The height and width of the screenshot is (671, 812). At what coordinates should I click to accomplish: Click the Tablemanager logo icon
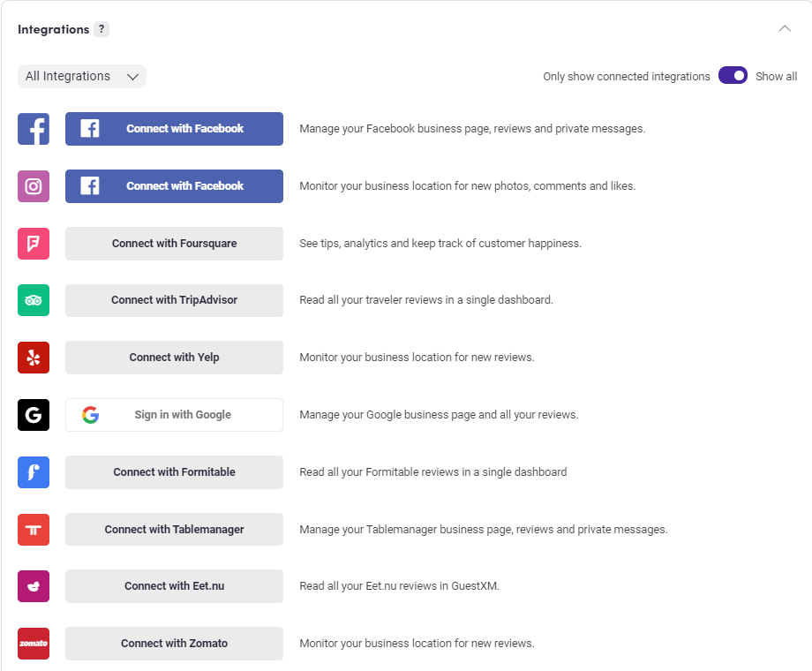click(x=34, y=530)
